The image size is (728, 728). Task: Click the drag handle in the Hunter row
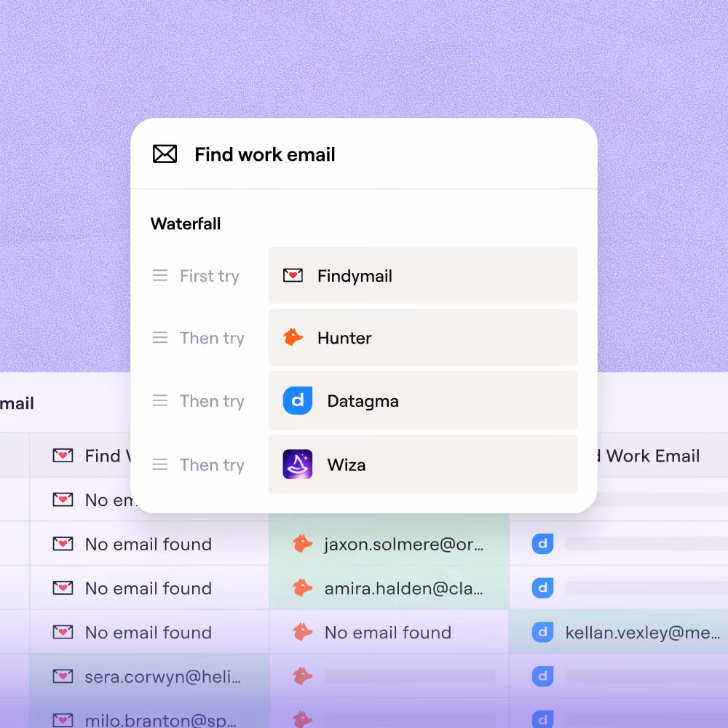[160, 338]
